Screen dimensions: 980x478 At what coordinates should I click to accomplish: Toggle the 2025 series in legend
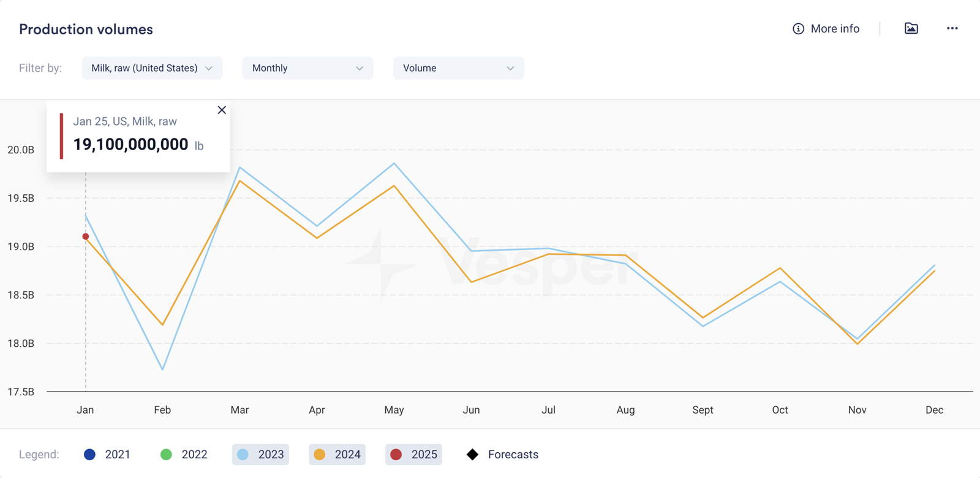[x=413, y=455]
